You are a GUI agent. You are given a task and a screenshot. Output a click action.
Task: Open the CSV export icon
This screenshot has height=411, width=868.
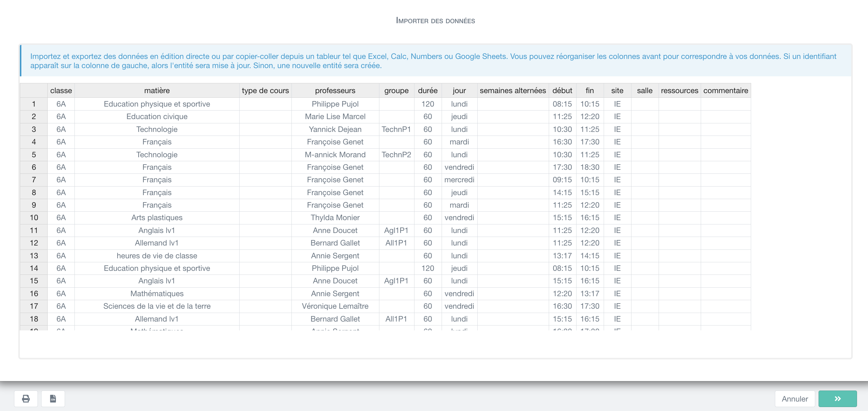[x=53, y=398]
